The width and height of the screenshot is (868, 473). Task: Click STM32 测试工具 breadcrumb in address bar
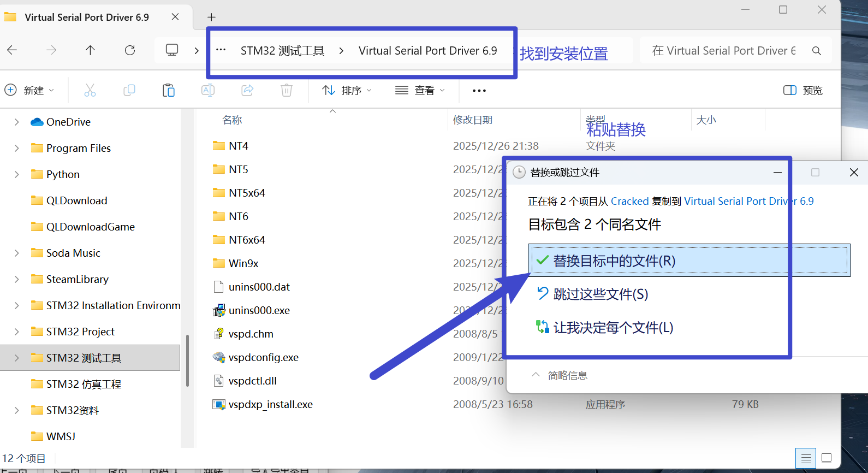pyautogui.click(x=282, y=51)
